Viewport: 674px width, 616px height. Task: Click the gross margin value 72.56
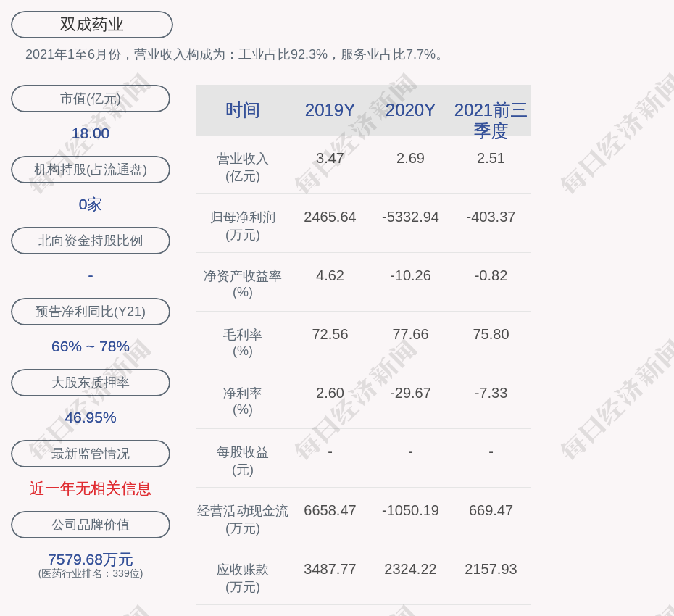click(330, 334)
